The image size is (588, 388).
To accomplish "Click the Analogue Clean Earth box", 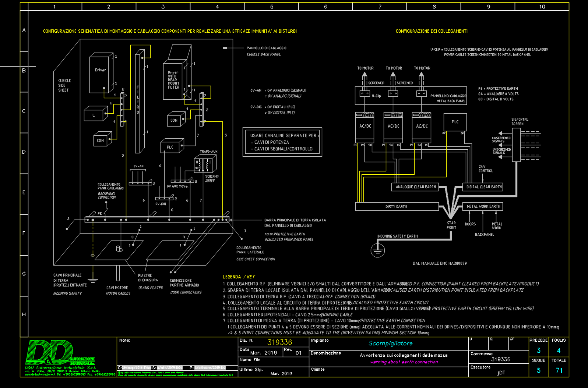I will click(x=415, y=187).
